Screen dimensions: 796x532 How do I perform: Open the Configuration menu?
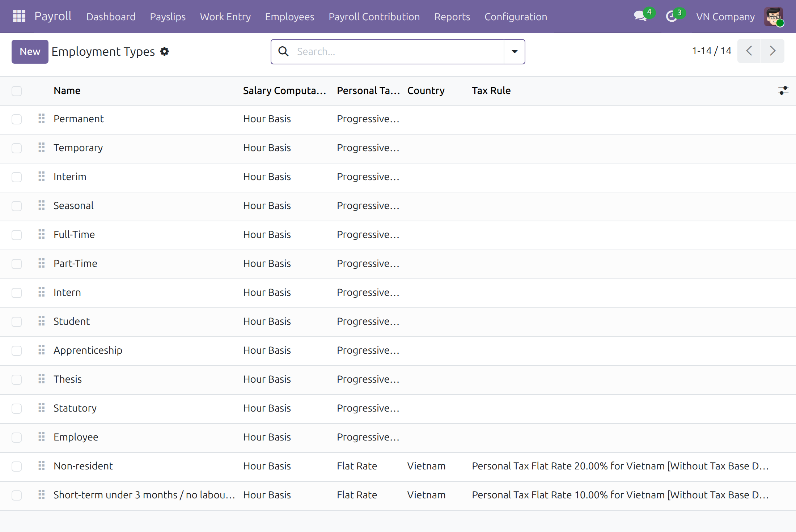coord(516,17)
